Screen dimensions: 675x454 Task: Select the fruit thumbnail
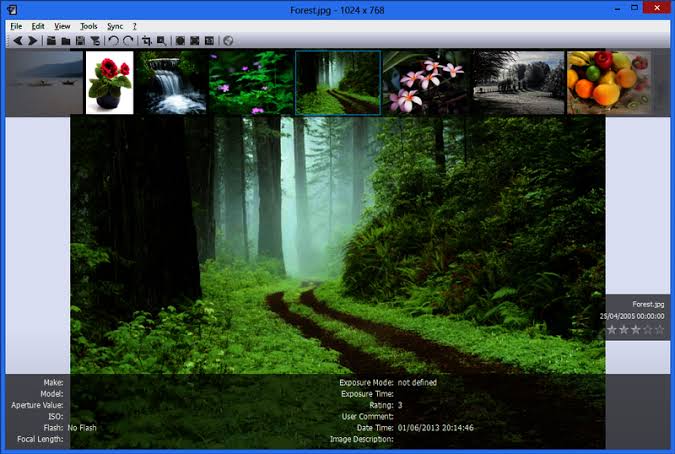tap(607, 83)
